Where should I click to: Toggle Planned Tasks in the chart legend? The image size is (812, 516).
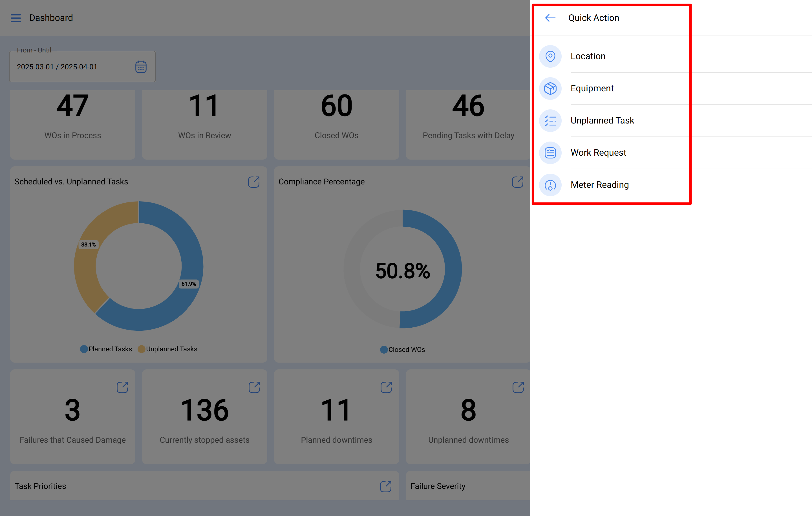click(106, 349)
